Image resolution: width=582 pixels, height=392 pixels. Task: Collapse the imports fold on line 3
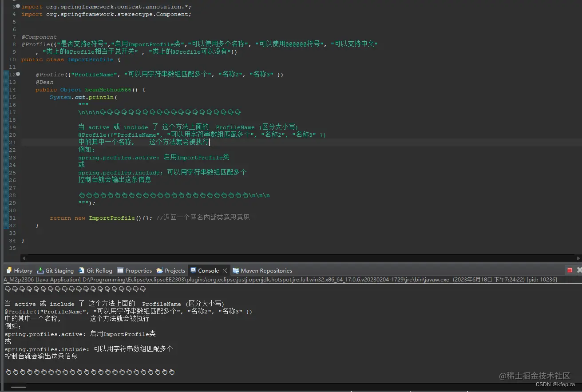(18, 7)
